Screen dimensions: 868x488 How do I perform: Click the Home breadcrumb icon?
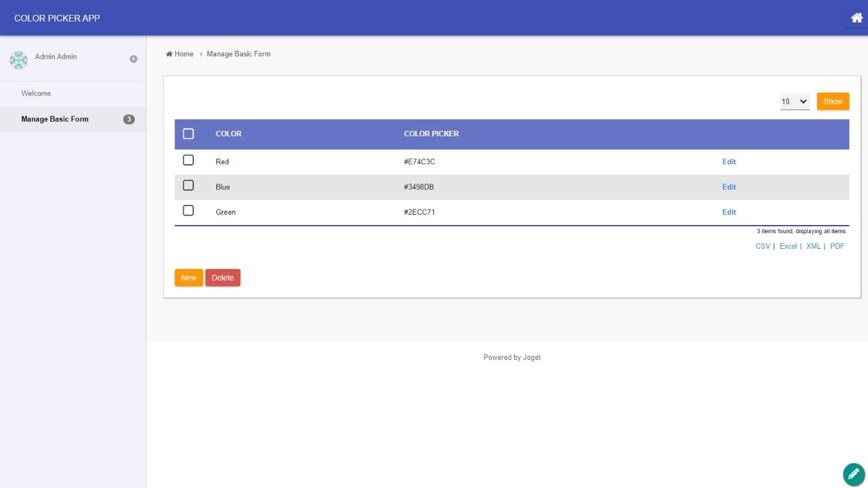click(x=169, y=54)
